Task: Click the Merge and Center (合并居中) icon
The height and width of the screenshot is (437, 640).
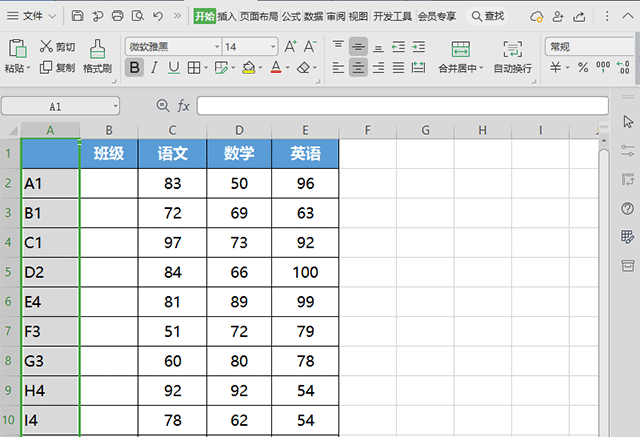Action: point(460,49)
